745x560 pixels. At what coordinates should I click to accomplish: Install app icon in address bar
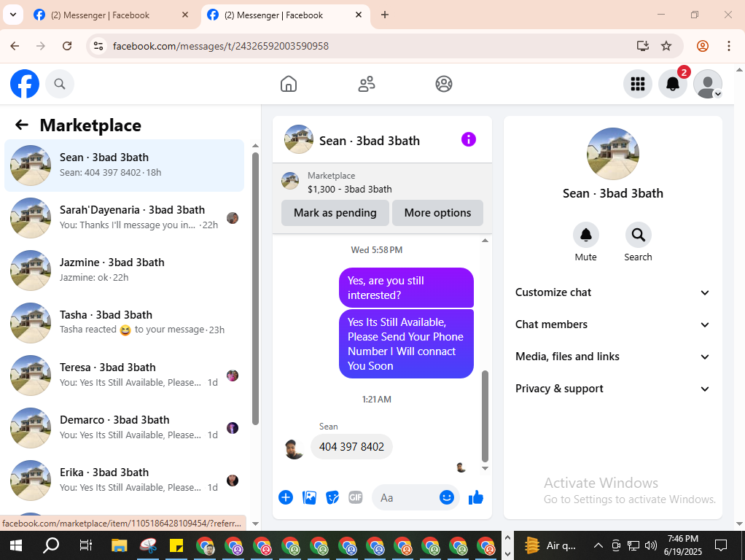click(642, 46)
